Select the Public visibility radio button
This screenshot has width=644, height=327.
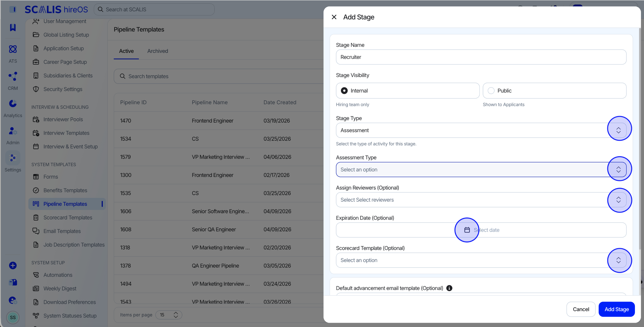tap(491, 91)
